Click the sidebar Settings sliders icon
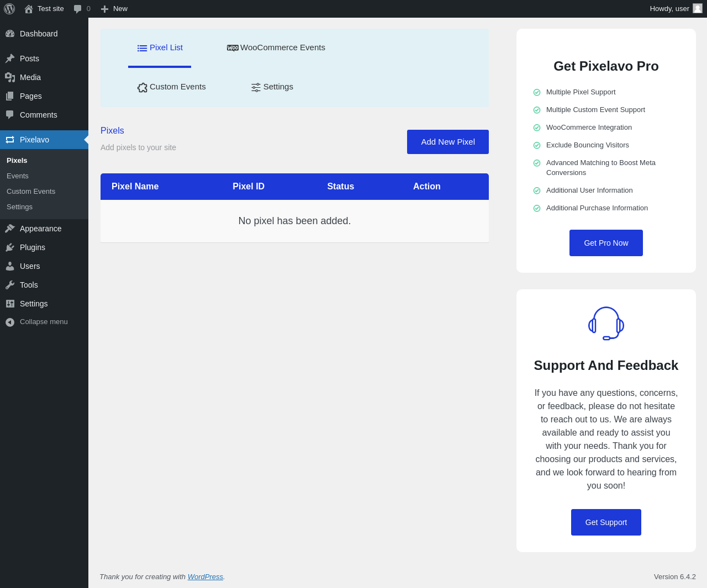 [10, 304]
